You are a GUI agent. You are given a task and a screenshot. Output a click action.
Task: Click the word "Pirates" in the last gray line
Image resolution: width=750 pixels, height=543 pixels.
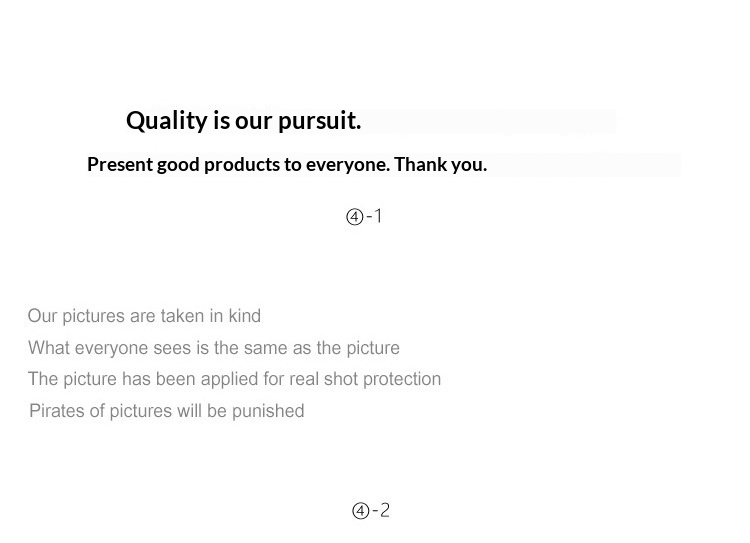56,411
